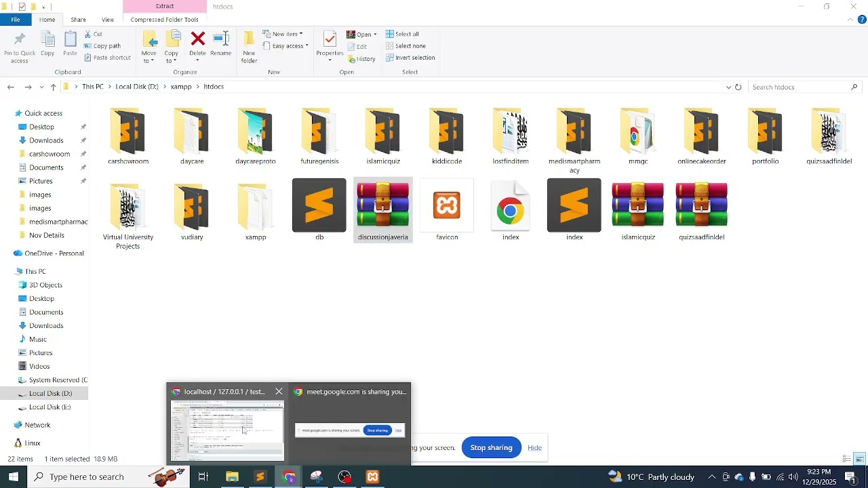The height and width of the screenshot is (488, 868).
Task: Expand the New item dropdown
Action: [x=283, y=34]
